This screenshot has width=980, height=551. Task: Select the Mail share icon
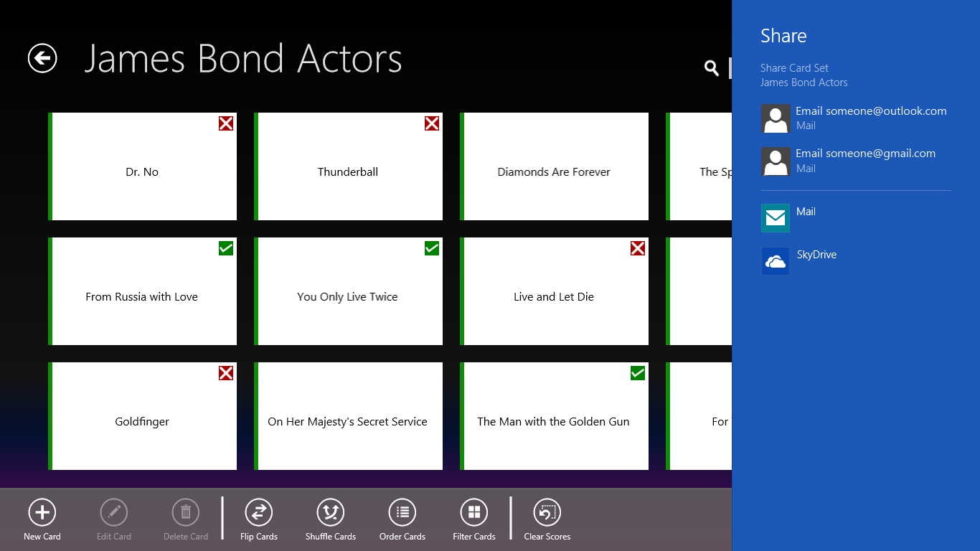[x=775, y=217]
